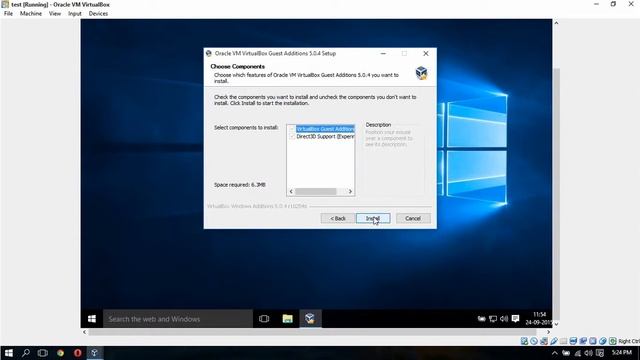The image size is (640, 360).
Task: Select Direct3D Support component row
Action: point(325,137)
